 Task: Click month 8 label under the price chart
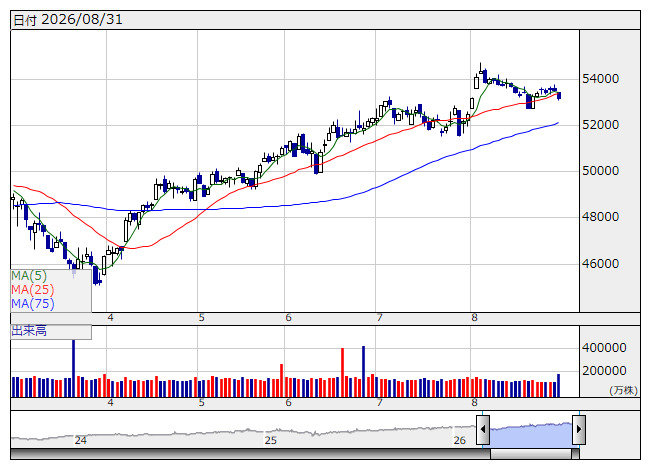474,318
